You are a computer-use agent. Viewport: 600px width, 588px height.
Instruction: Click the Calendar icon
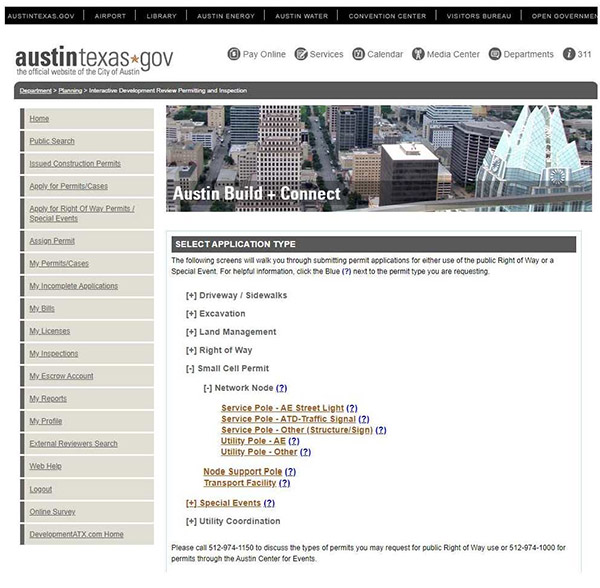pyautogui.click(x=358, y=54)
